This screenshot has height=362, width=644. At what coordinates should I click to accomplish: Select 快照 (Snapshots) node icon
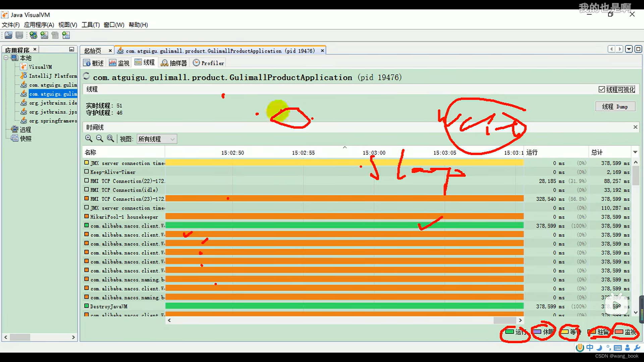click(14, 138)
